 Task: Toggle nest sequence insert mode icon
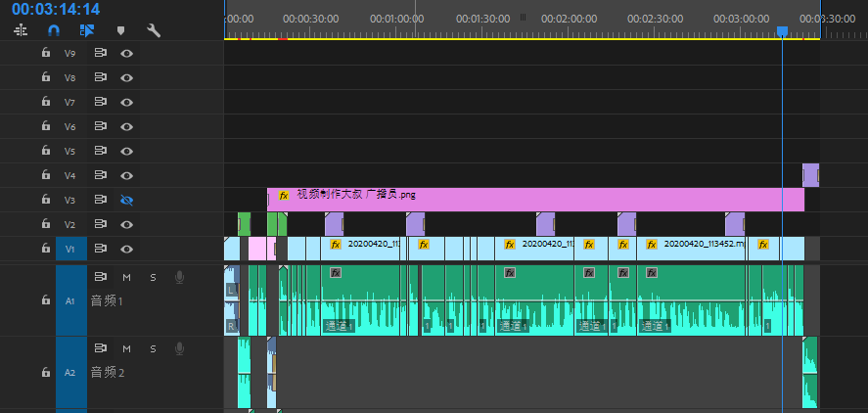tap(21, 30)
